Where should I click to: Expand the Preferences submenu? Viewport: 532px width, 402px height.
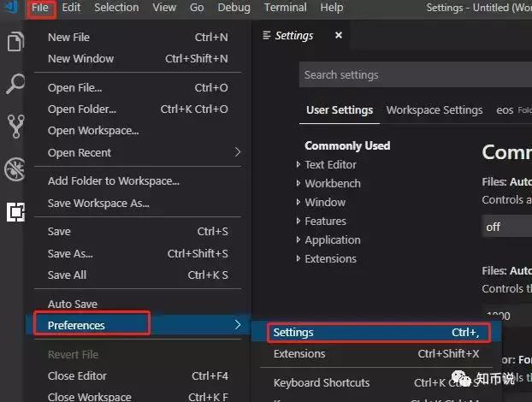138,325
